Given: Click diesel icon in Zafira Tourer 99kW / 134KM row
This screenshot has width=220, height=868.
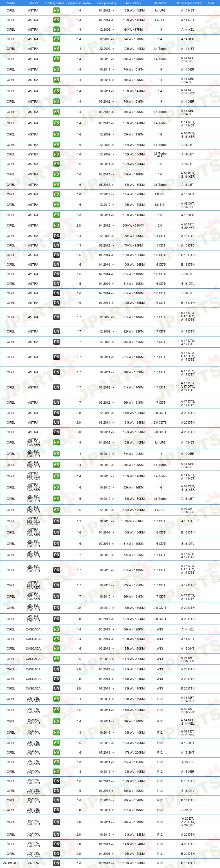Looking at the screenshot, I should point(56,800).
